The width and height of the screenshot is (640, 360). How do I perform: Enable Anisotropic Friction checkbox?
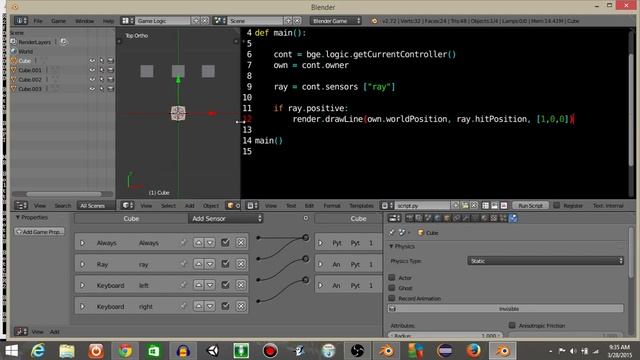(x=512, y=325)
